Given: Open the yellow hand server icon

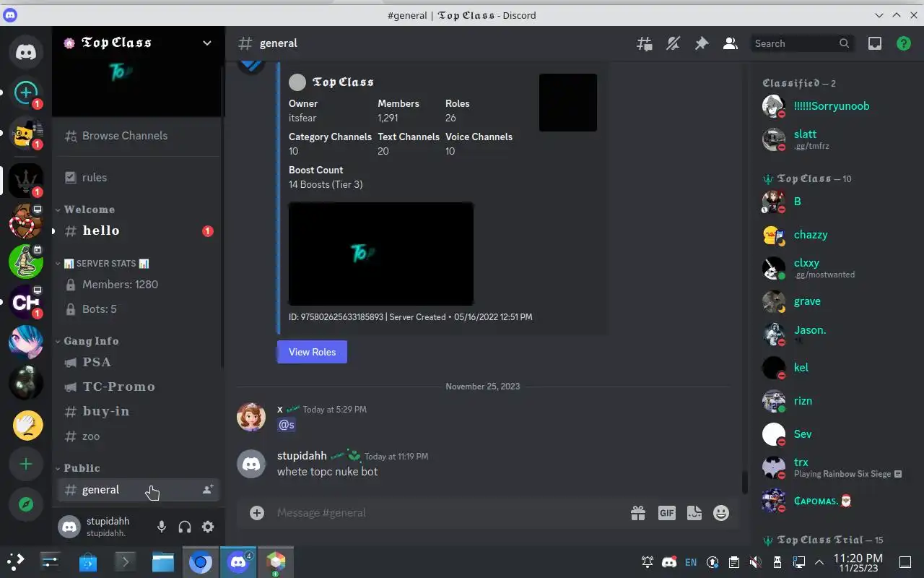Looking at the screenshot, I should [26, 425].
